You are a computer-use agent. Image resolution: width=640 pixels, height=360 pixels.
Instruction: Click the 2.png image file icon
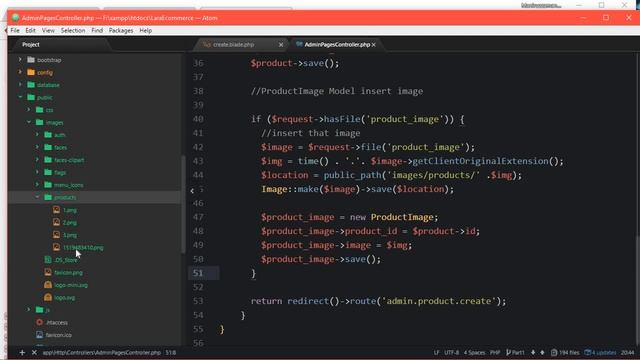coord(56,222)
